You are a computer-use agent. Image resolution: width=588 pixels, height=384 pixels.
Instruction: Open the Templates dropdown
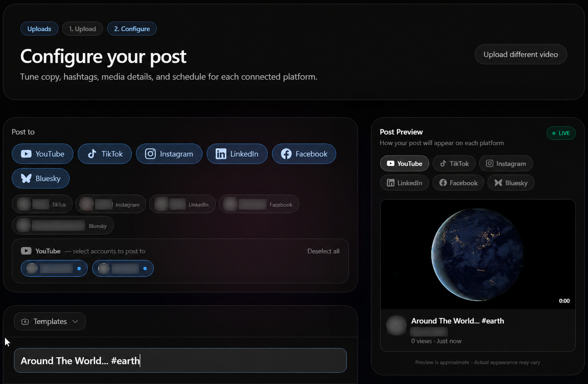coord(50,322)
